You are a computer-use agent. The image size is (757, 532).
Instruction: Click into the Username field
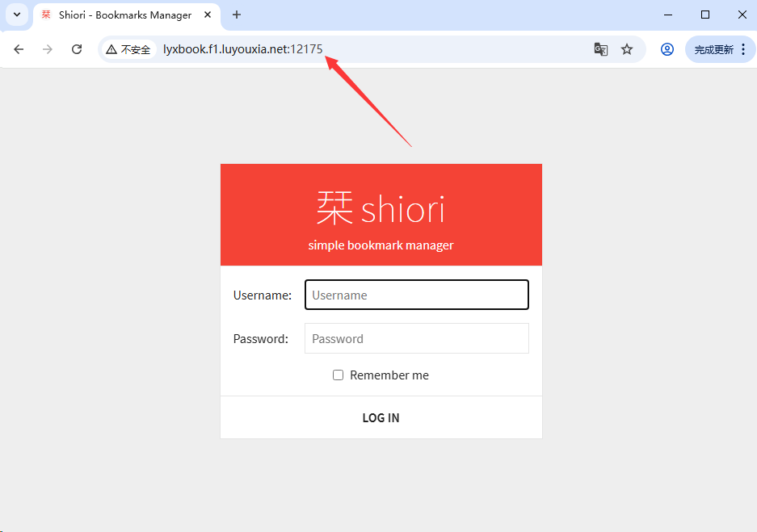click(417, 295)
